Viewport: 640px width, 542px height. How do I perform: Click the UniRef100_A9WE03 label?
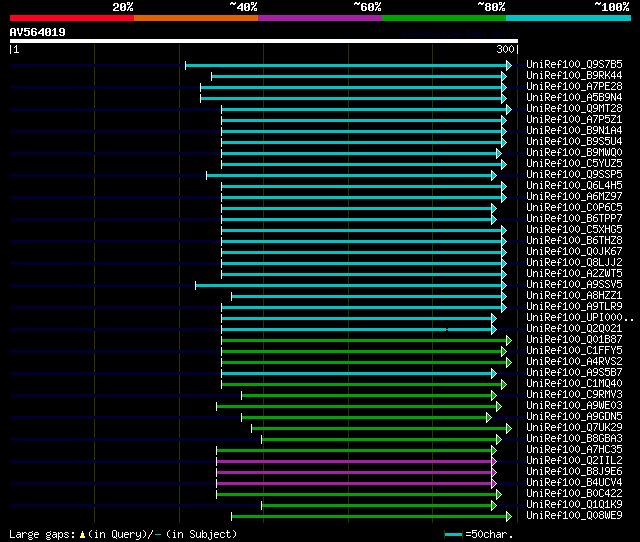(574, 406)
